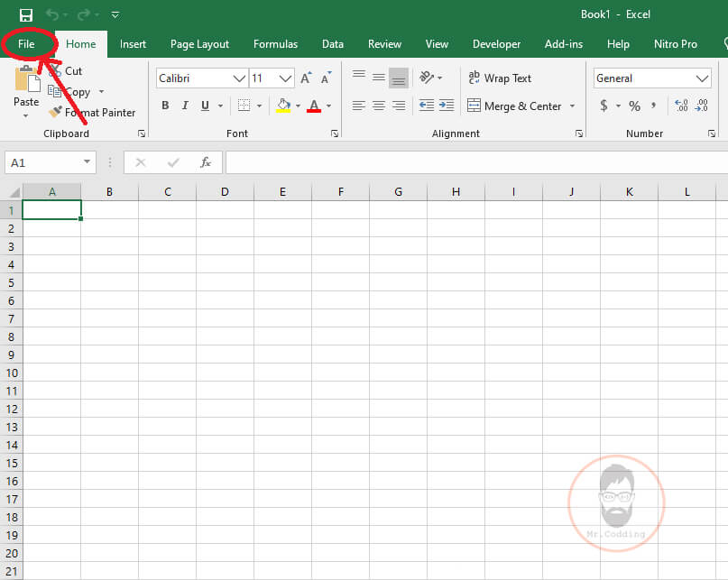Open Customize Quick Access Toolbar dropdown

tap(115, 15)
